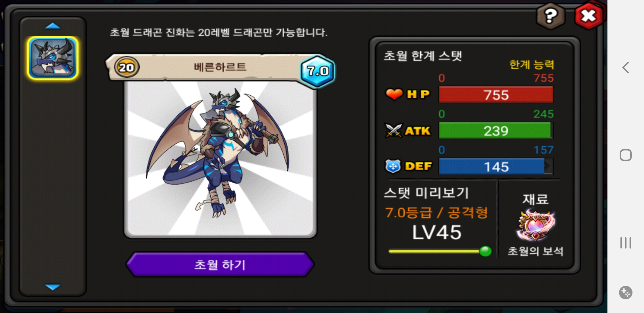
Task: Tap the HP heart icon
Action: pyautogui.click(x=394, y=94)
